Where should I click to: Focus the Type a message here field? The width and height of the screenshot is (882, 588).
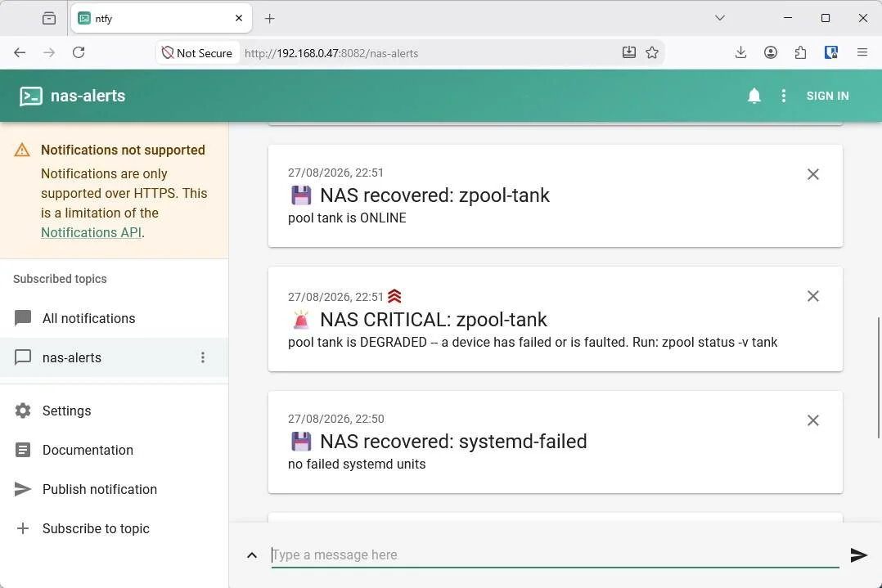[555, 555]
